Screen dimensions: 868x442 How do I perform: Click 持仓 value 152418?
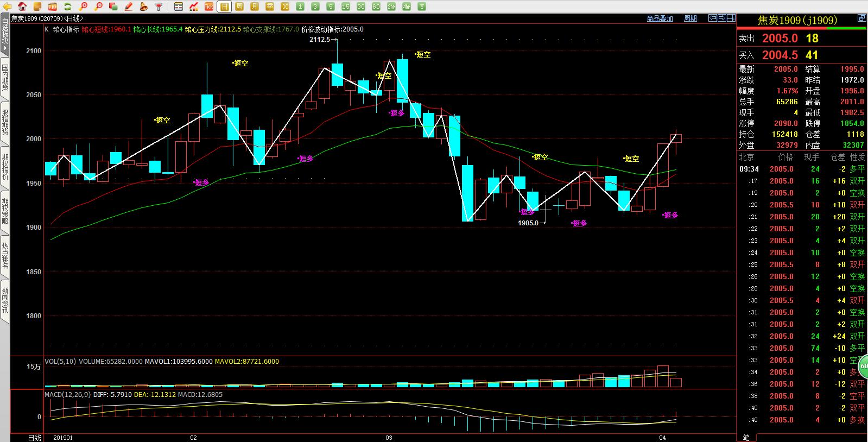tap(784, 134)
